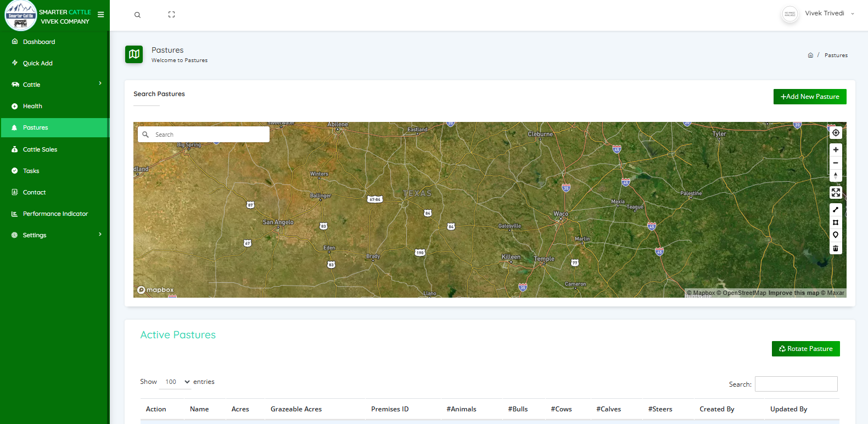The width and height of the screenshot is (868, 424).
Task: Select the polygon draw tool
Action: 836,222
